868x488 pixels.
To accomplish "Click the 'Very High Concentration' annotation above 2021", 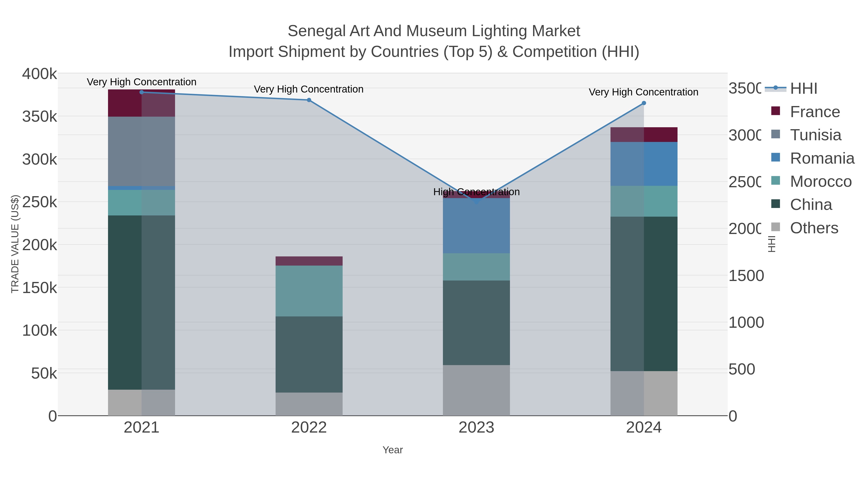I will (142, 82).
